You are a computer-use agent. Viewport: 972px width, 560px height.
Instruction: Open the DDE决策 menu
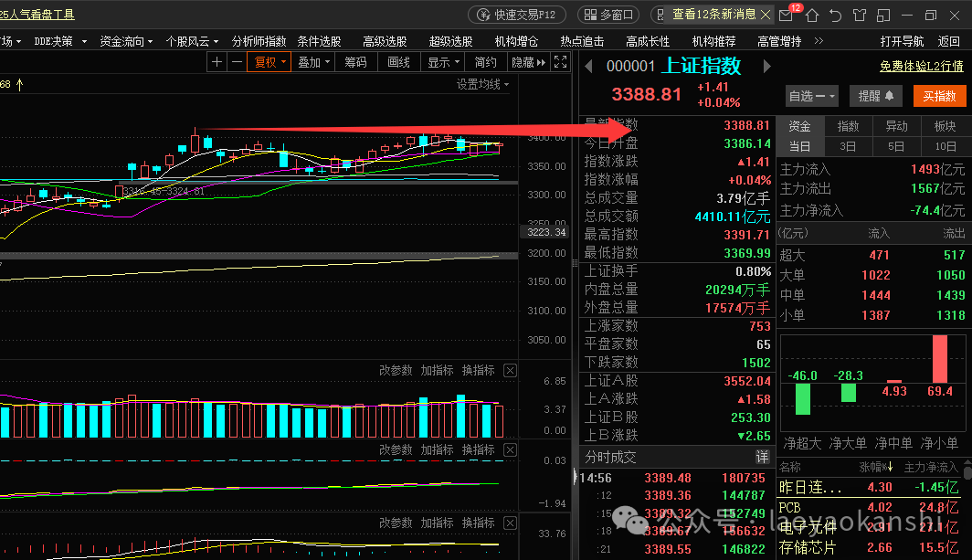[x=60, y=41]
